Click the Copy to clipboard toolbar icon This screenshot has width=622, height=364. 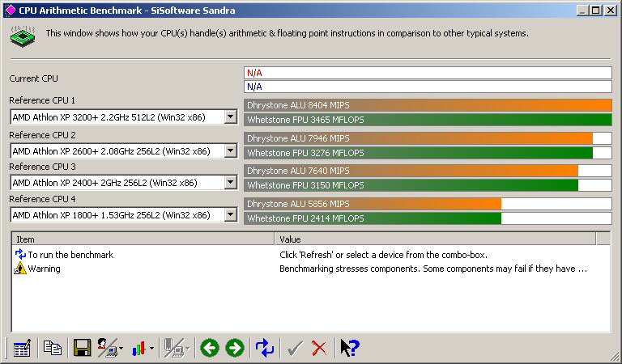pos(53,348)
